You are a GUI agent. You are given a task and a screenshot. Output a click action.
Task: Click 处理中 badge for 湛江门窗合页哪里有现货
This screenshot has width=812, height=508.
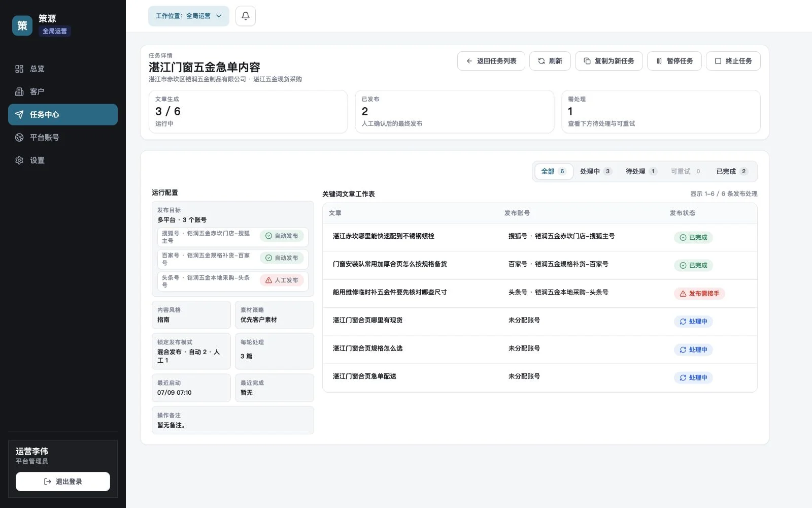(x=693, y=322)
